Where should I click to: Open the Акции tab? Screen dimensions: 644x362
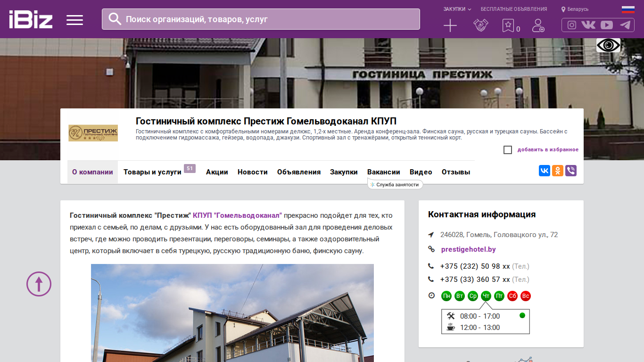pos(217,172)
